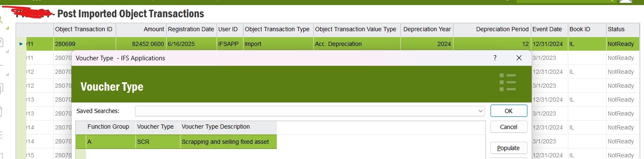
Task: Close the Voucher Type dialog with X
Action: click(x=519, y=58)
